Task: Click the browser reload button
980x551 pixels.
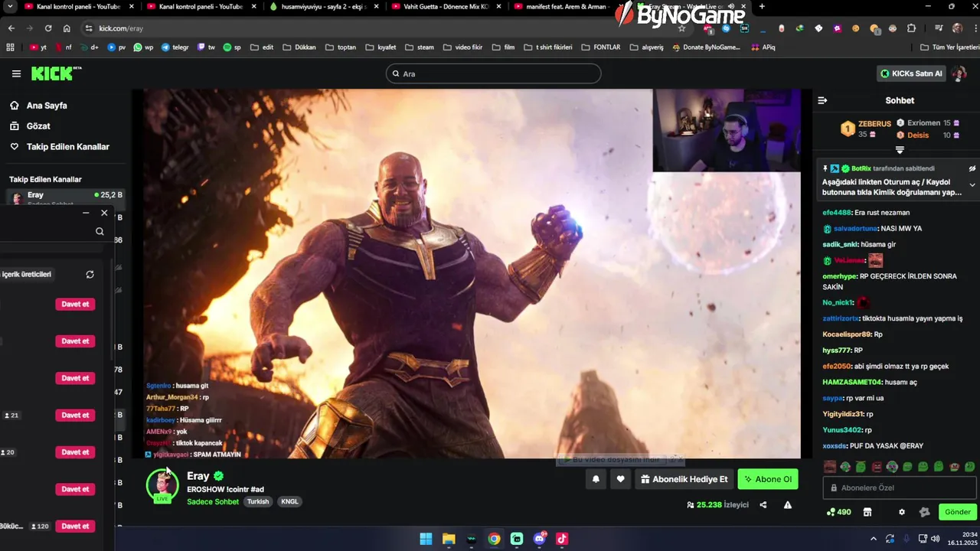Action: (x=48, y=28)
